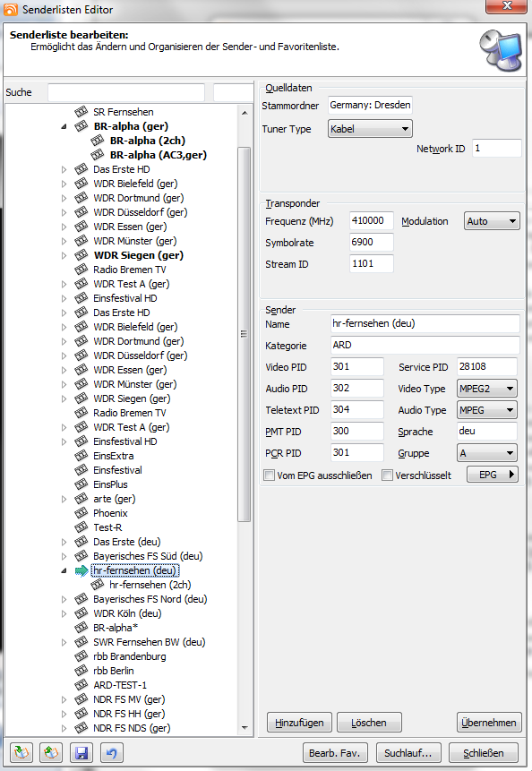This screenshot has height=771, width=532.
Task: Click the green arrow icon beside hr-fernsehen (deu)
Action: click(x=82, y=571)
